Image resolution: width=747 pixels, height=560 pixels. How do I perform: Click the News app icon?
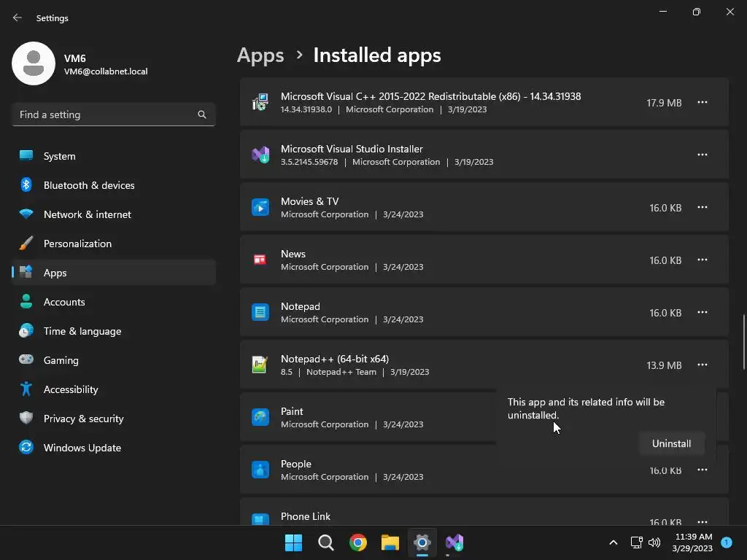[x=260, y=260]
